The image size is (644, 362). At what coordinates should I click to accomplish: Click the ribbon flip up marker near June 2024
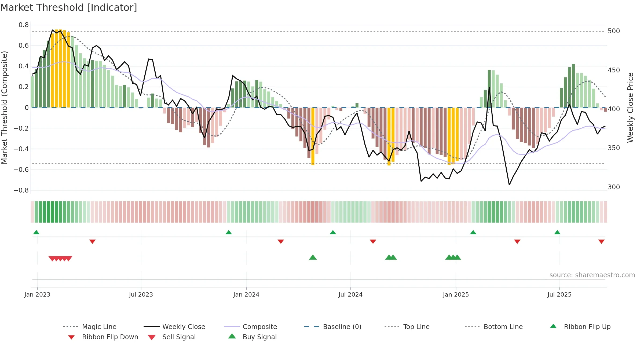(333, 232)
